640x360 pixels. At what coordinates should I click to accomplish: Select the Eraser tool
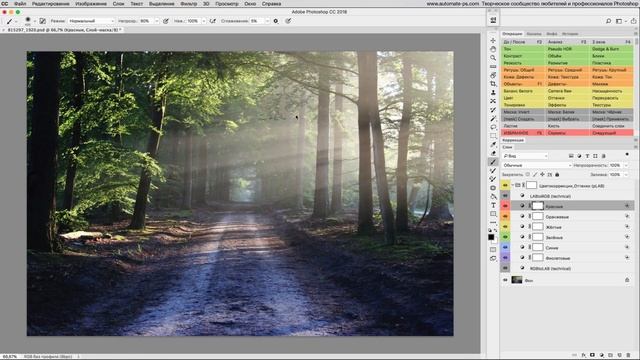(493, 153)
